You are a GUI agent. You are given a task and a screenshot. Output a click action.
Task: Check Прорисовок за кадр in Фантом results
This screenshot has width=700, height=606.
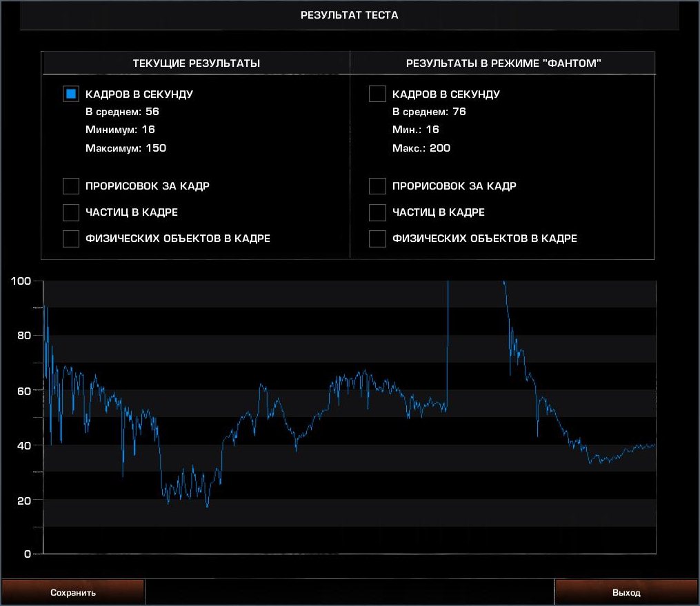click(377, 186)
